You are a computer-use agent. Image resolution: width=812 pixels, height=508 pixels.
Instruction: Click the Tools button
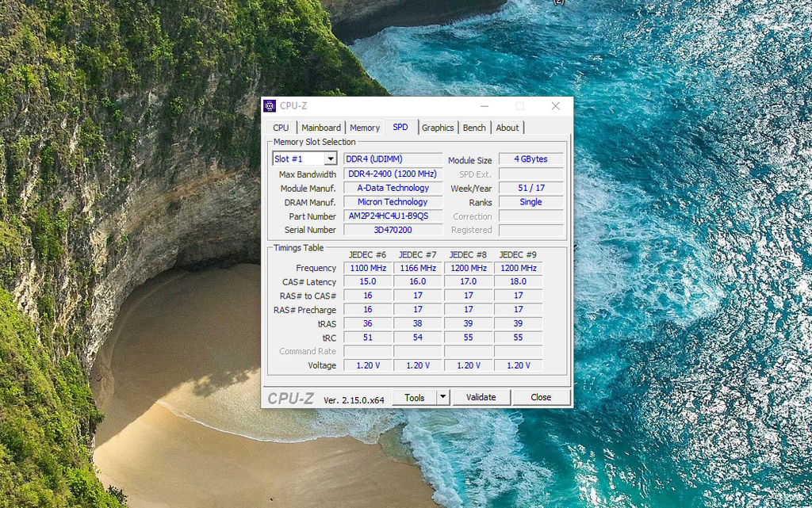click(414, 397)
